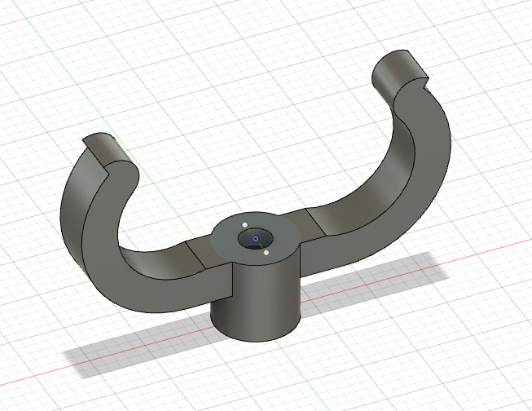Screen dimensions: 532x411
Task: Click the lower-right white manipulator handle
Action: (266, 253)
